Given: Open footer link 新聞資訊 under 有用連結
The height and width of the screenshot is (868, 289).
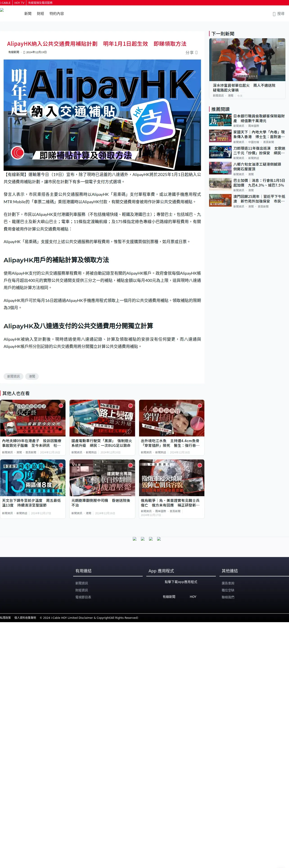Looking at the screenshot, I should click(81, 583).
